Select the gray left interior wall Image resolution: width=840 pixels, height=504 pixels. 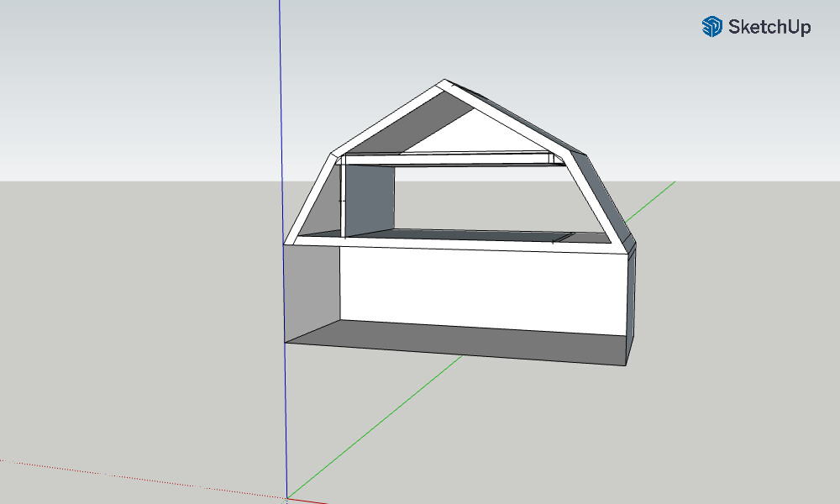[312, 290]
